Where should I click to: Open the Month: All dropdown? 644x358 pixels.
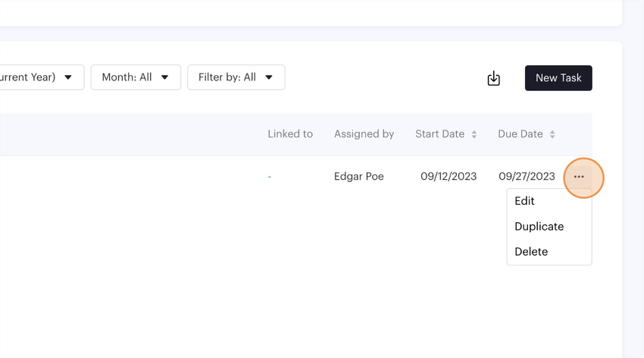[x=136, y=77]
